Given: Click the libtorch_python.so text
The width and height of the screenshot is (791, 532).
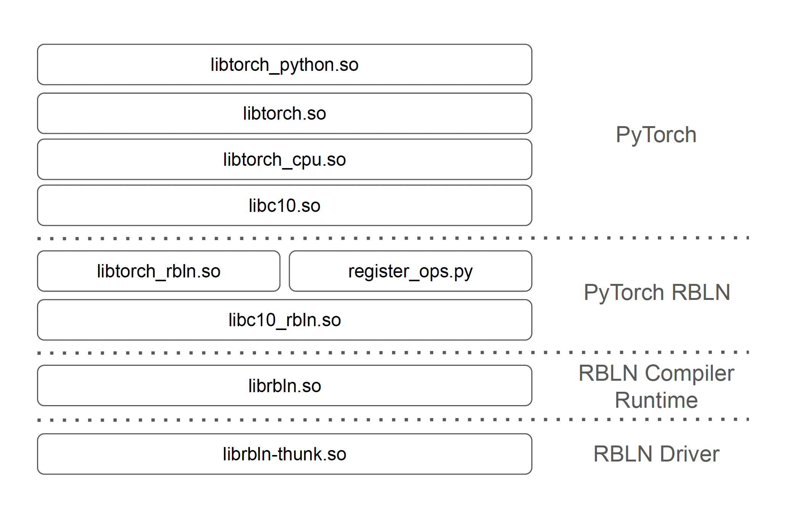Looking at the screenshot, I should tap(285, 65).
